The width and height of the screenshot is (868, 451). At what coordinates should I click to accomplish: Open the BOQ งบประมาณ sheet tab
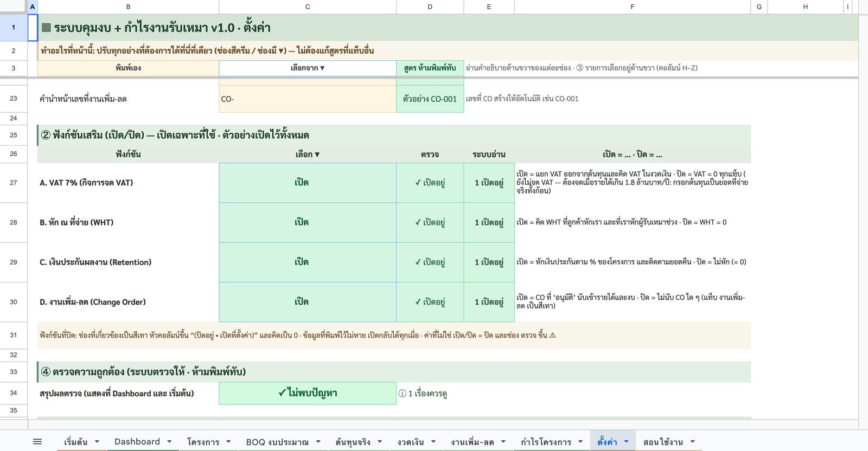coord(277,442)
